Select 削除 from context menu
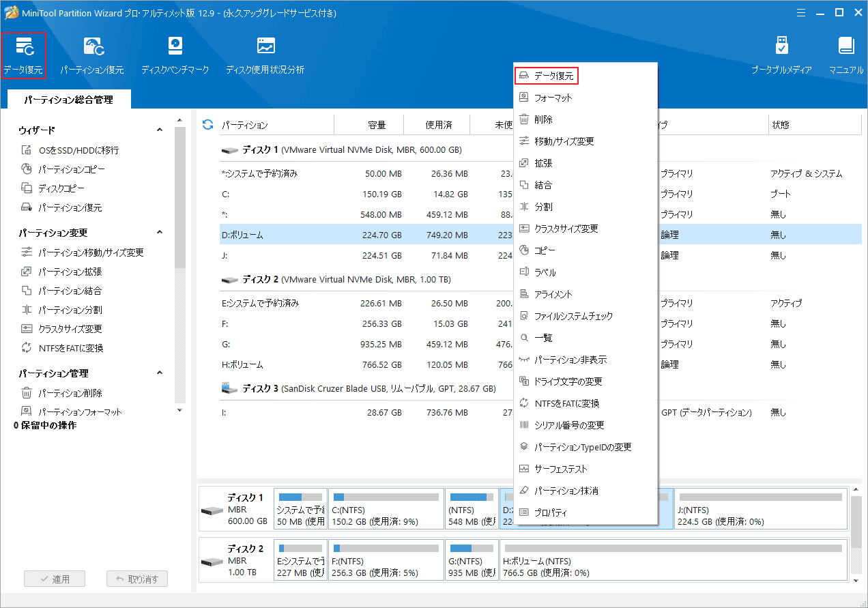The width and height of the screenshot is (868, 608). click(x=585, y=119)
